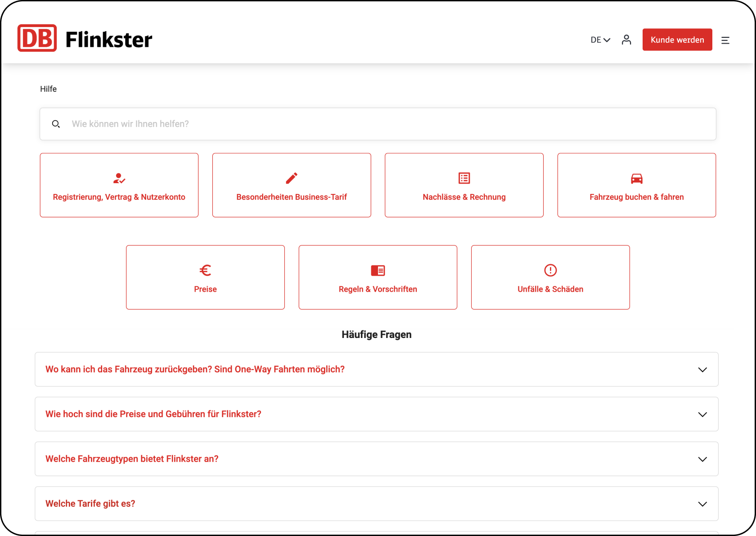
Task: Click the list icon above Nachlässe & Rechnung
Action: (x=464, y=178)
